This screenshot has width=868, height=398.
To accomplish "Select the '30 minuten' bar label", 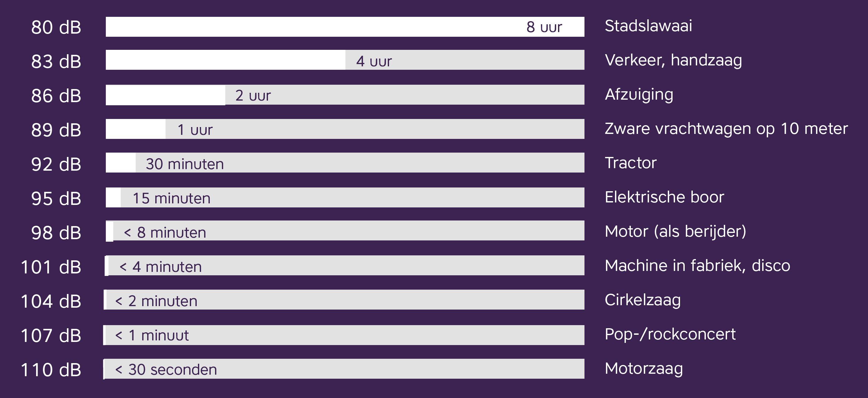I will [185, 164].
